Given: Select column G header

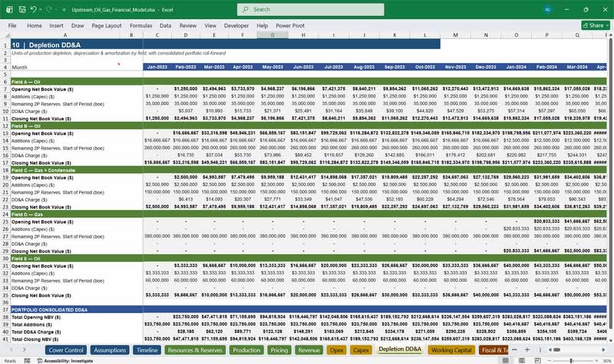Looking at the screenshot, I should [273, 35].
